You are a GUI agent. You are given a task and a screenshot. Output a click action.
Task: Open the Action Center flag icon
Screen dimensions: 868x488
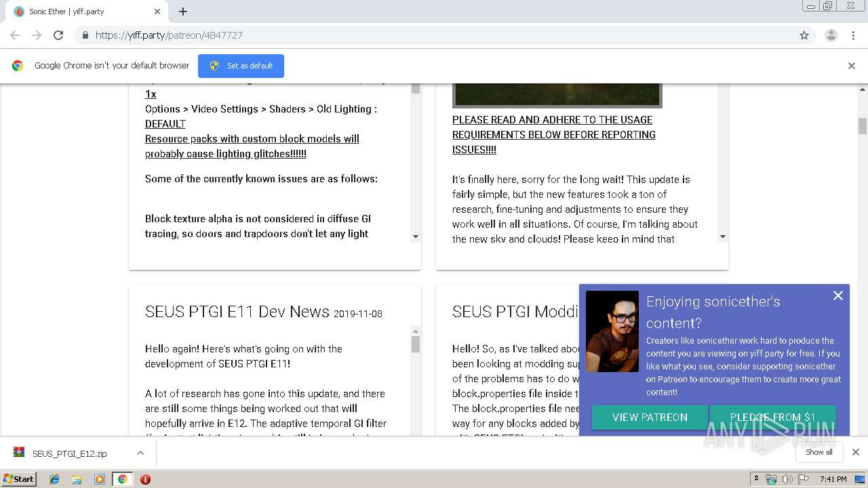[804, 479]
